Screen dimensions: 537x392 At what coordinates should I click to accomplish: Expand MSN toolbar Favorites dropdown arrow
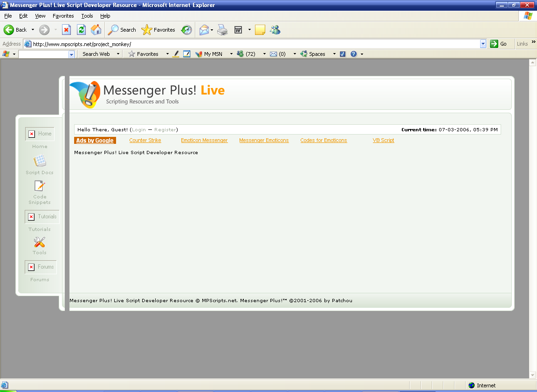(167, 54)
